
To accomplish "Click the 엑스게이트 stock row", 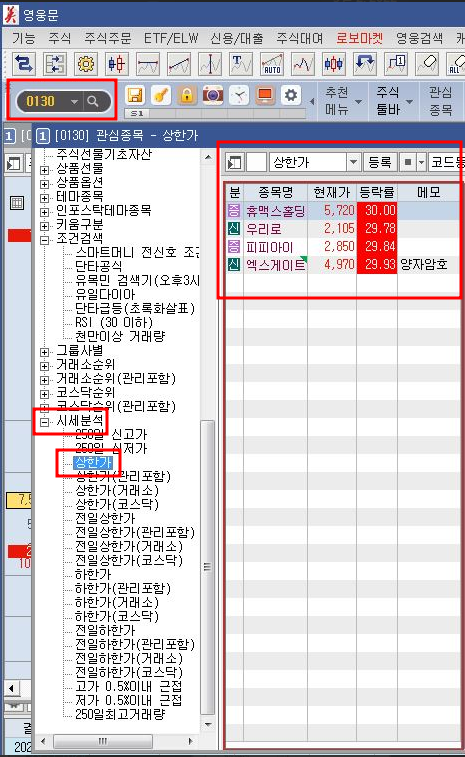I will pyautogui.click(x=342, y=265).
